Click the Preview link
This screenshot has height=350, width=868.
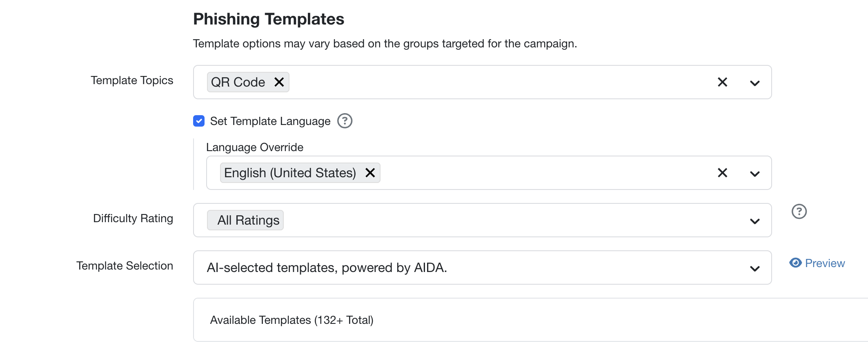tap(825, 263)
